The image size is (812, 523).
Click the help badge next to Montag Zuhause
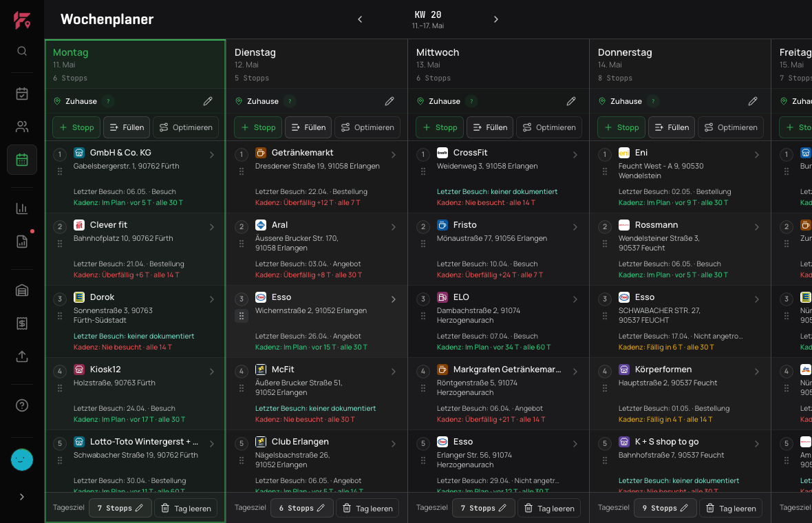pos(108,101)
